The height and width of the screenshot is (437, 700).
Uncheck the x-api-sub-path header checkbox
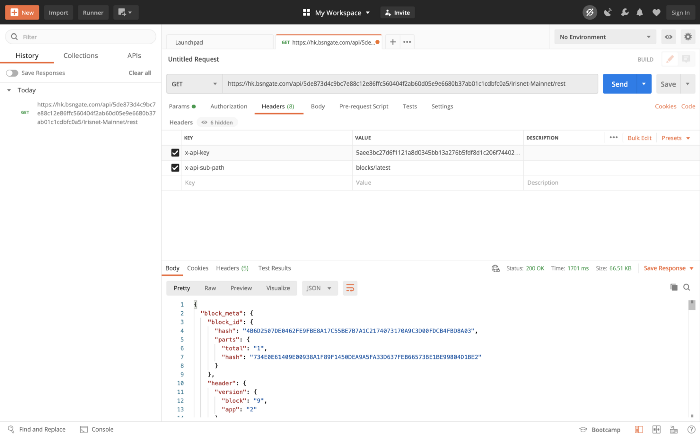coord(175,168)
